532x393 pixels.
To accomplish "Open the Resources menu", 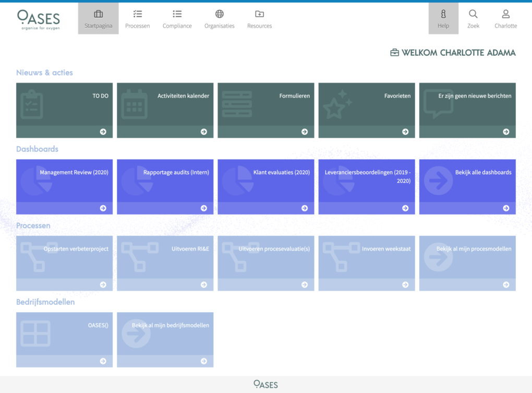I will (259, 19).
